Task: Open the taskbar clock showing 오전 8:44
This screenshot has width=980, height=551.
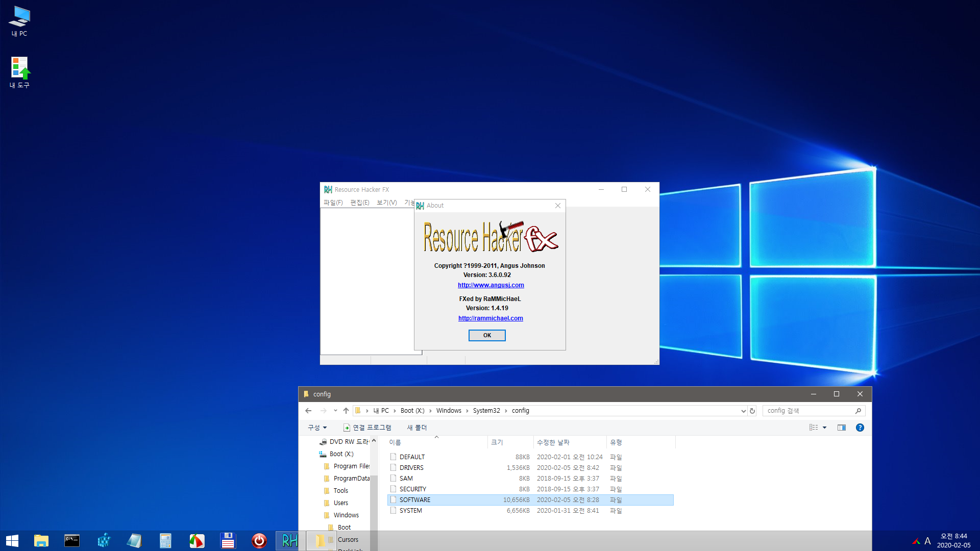Action: point(953,541)
